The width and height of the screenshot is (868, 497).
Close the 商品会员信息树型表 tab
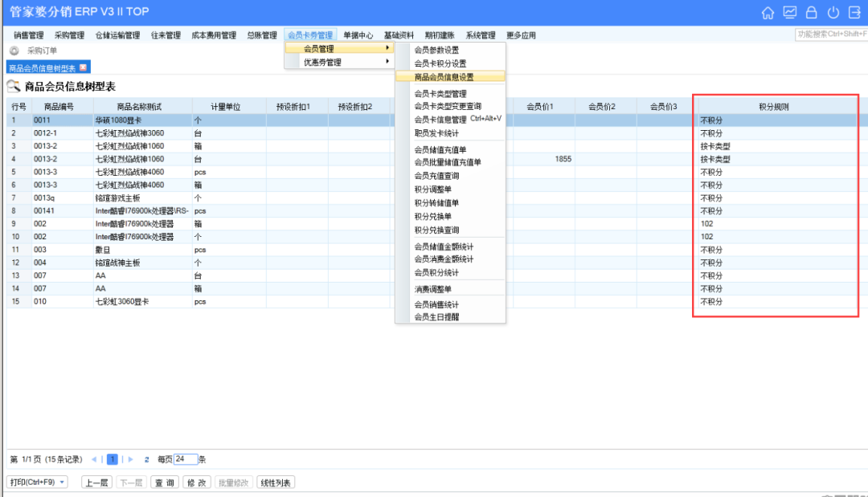coord(83,67)
